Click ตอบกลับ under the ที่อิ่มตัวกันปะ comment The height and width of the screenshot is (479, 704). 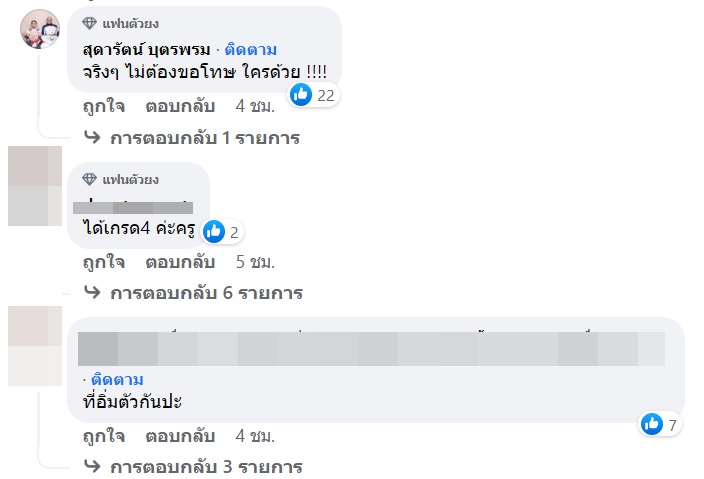[180, 436]
